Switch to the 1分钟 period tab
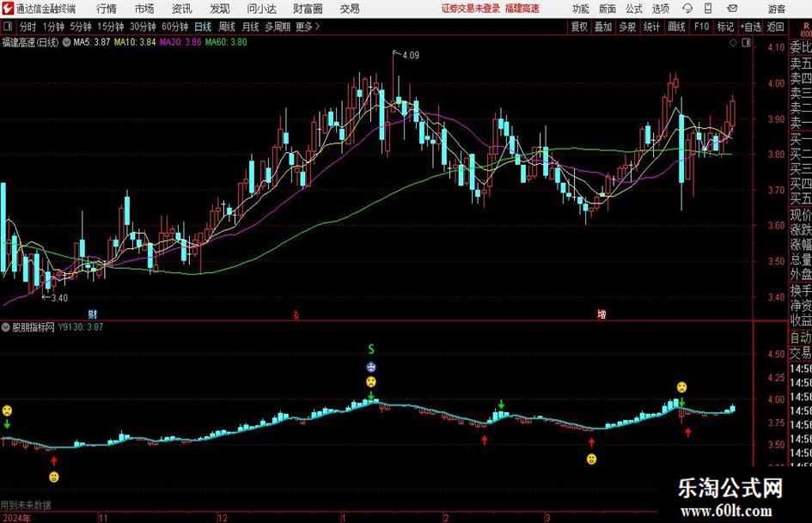 click(52, 27)
